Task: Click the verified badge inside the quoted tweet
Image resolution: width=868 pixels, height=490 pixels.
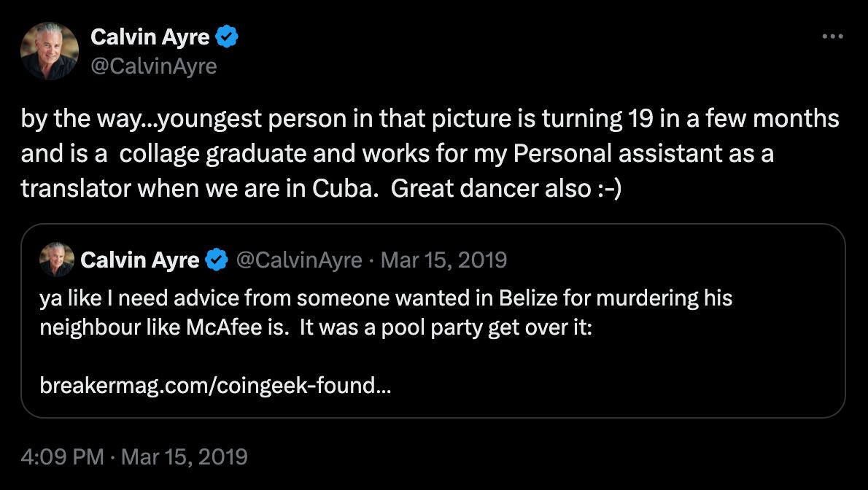Action: (216, 260)
